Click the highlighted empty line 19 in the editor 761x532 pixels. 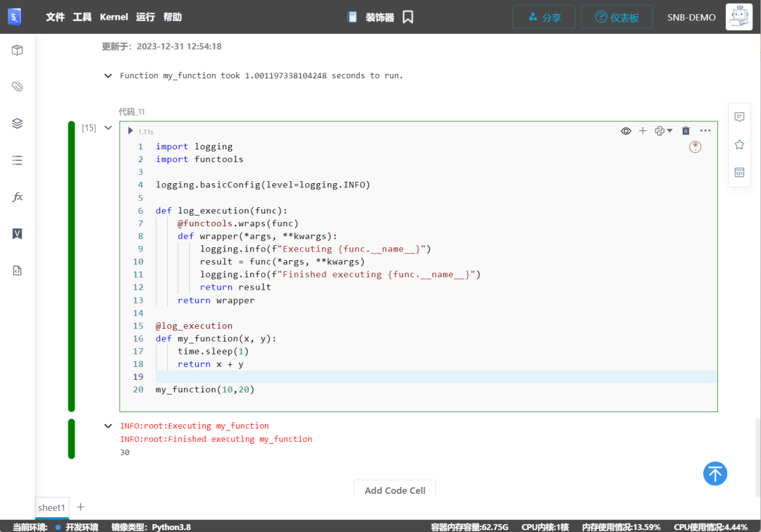[435, 377]
